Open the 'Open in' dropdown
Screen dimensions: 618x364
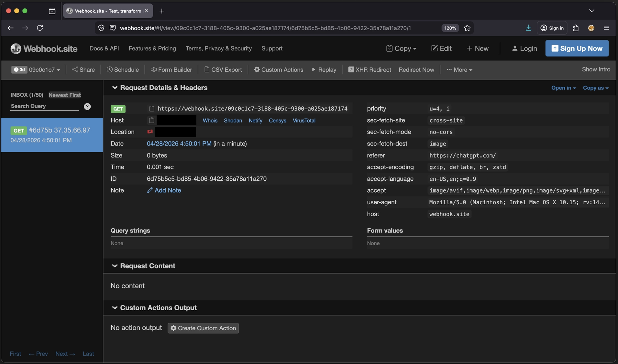563,88
